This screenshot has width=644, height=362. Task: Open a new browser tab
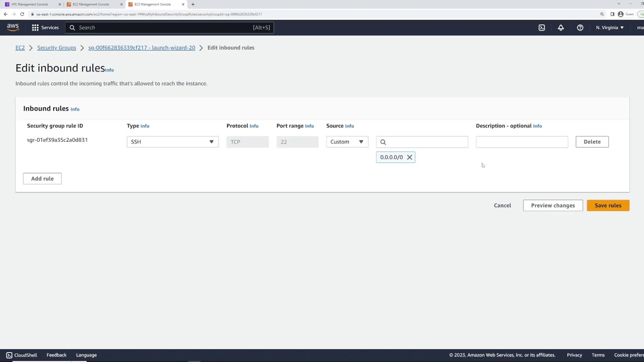pyautogui.click(x=193, y=4)
